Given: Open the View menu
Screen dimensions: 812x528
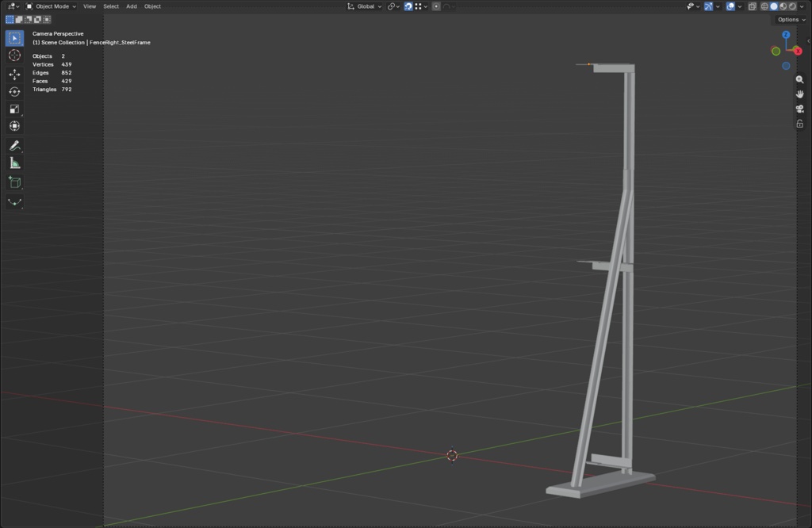Looking at the screenshot, I should coord(90,6).
